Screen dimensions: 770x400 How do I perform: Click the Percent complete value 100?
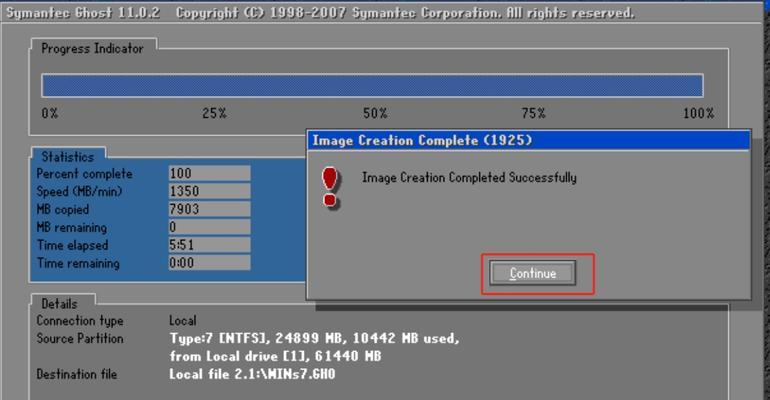[209, 173]
